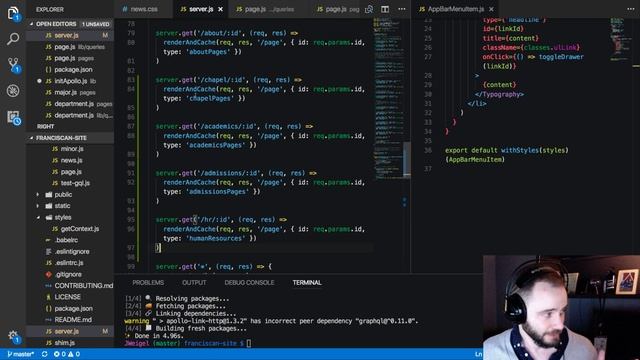The width and height of the screenshot is (640, 360).
Task: Open the LICENSE file
Action: 70,297
